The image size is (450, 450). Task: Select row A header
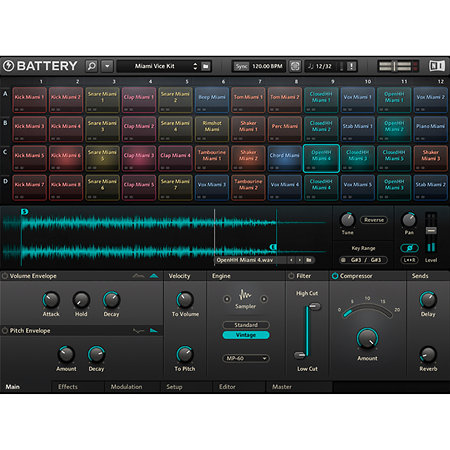(5, 94)
